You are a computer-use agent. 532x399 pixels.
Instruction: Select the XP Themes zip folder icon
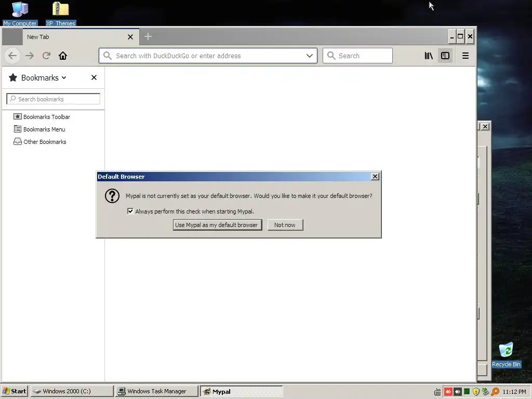[x=60, y=14]
